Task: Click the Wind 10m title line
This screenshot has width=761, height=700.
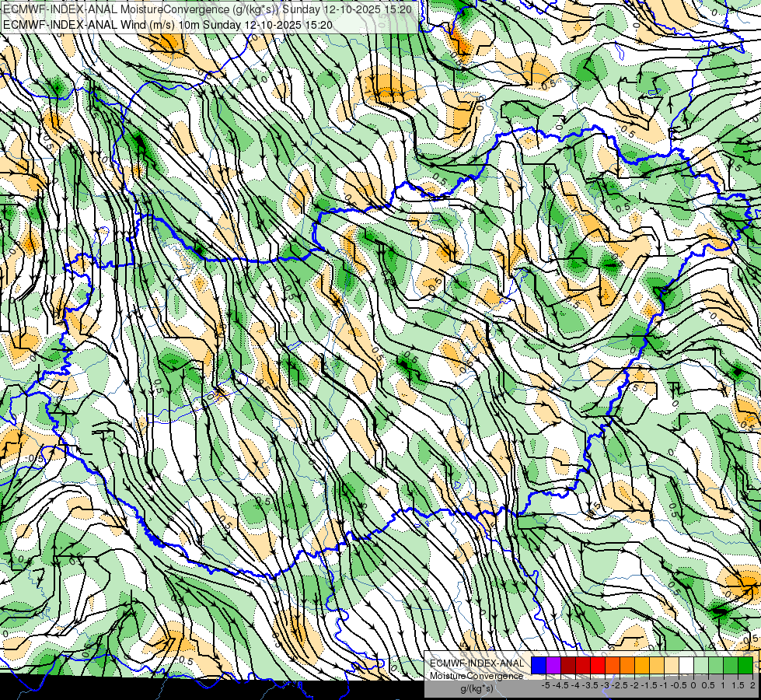Action: [x=168, y=24]
